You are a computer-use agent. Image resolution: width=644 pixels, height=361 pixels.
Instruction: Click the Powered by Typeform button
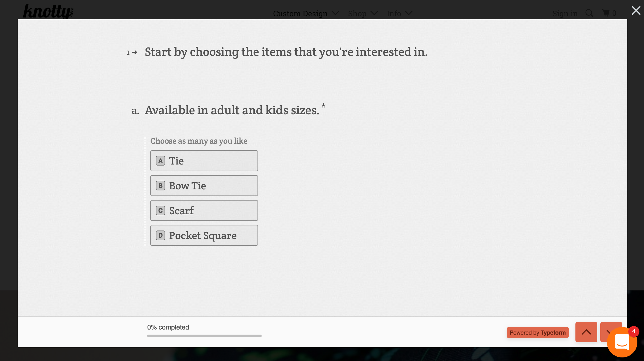click(538, 333)
